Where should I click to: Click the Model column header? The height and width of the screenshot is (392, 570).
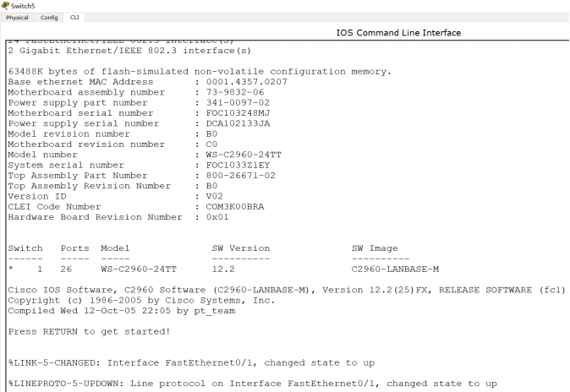point(115,248)
